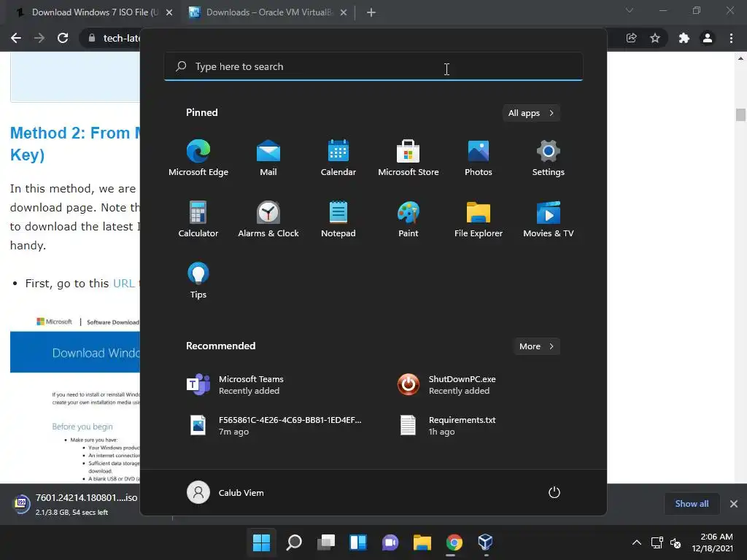Open clock and date 2:06 AM
Screen dimensions: 747x560
[x=713, y=542]
